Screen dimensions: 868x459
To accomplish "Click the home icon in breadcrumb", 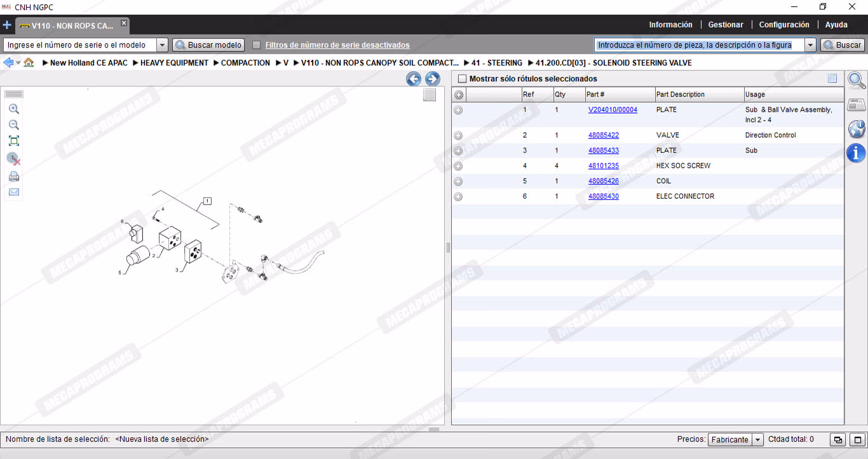I will [x=29, y=63].
